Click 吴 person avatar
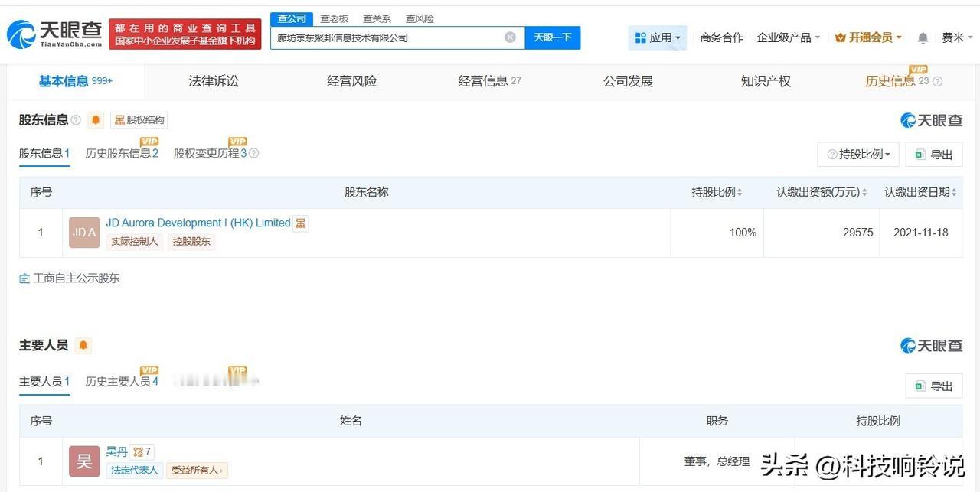Viewport: 980px width, 492px height. click(84, 461)
